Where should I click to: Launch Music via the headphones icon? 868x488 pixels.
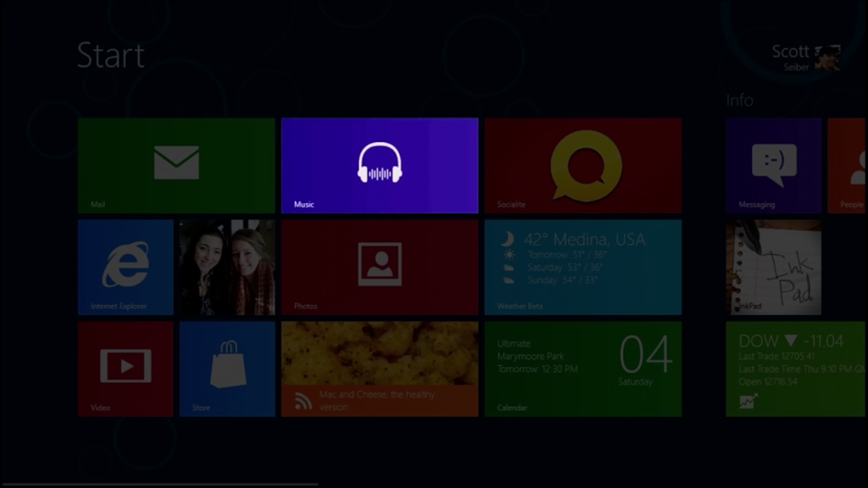pos(380,162)
